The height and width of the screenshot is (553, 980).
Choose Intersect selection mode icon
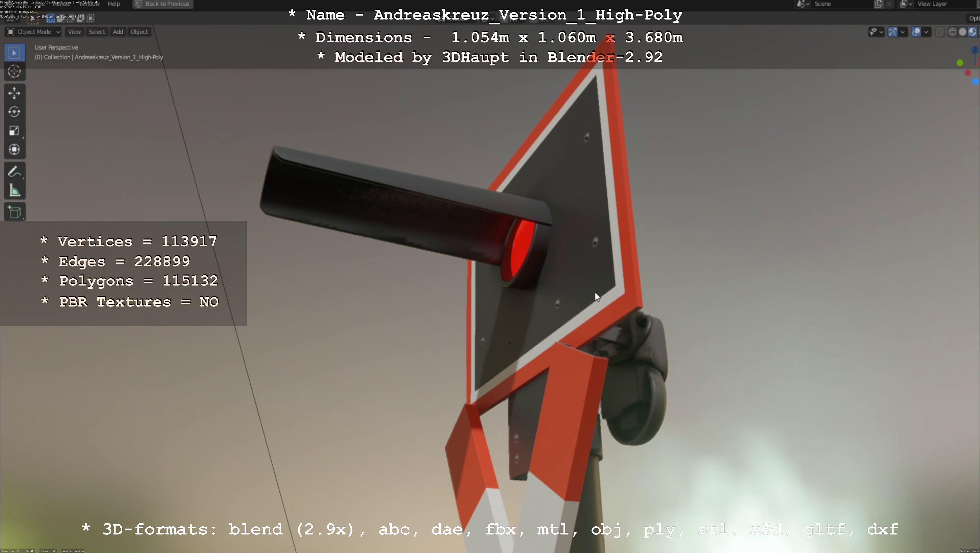(x=90, y=18)
